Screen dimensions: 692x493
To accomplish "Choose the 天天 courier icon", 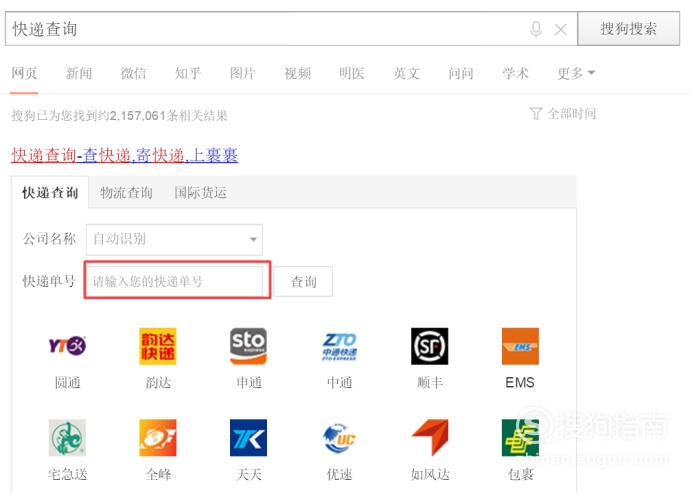I will tap(248, 437).
